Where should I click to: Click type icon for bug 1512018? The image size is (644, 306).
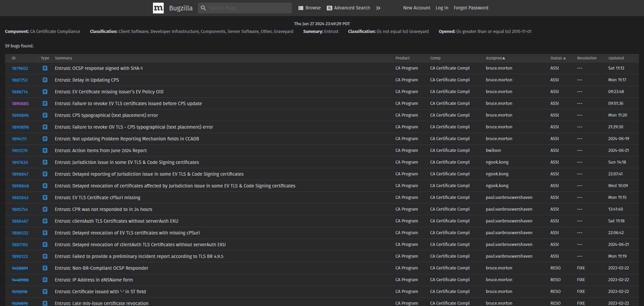point(45,292)
